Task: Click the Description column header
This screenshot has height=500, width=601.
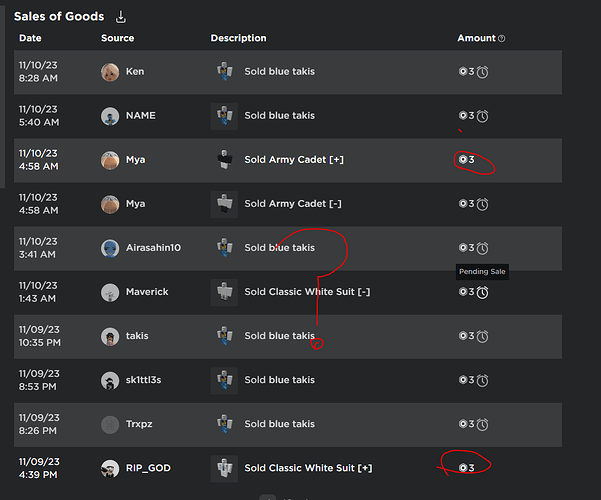Action: (238, 38)
